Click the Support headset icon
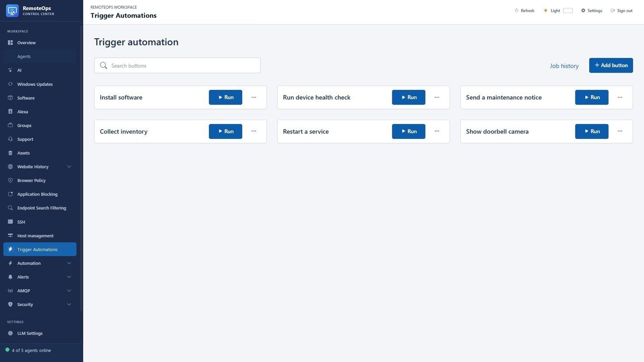The width and height of the screenshot is (644, 362). click(x=10, y=139)
